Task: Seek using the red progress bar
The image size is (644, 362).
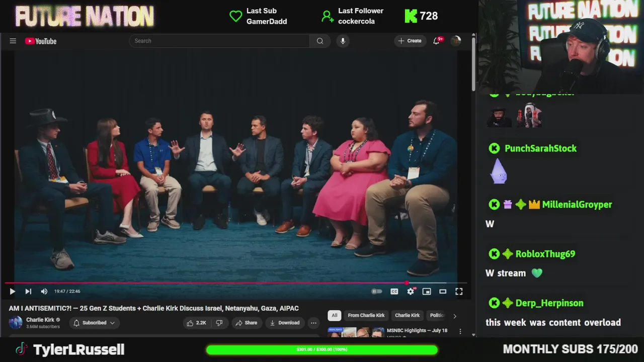Action: tap(235, 283)
